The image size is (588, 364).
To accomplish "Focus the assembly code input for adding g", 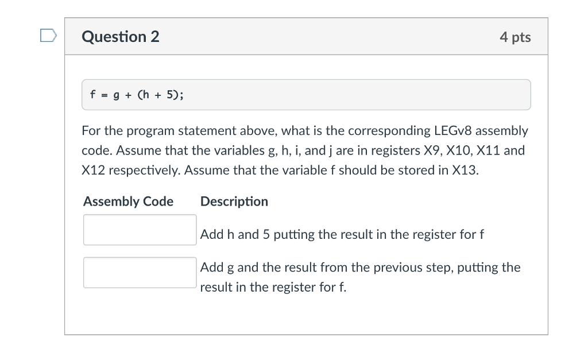I will (140, 273).
